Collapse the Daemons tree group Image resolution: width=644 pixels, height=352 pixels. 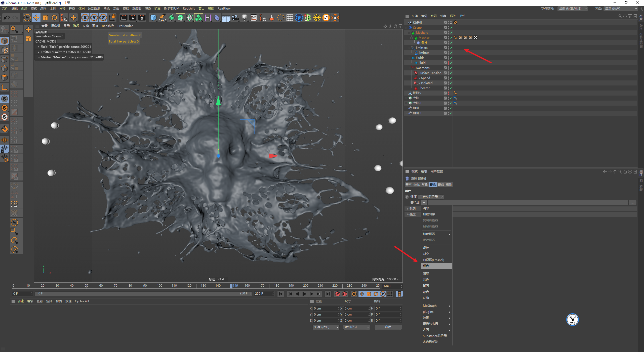pos(409,68)
